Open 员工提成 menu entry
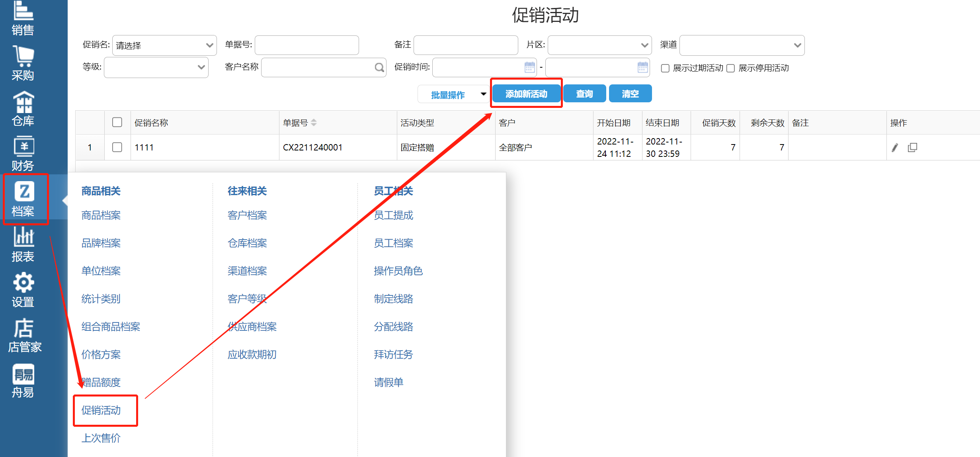Screen dimensions: 980x457 pyautogui.click(x=394, y=215)
